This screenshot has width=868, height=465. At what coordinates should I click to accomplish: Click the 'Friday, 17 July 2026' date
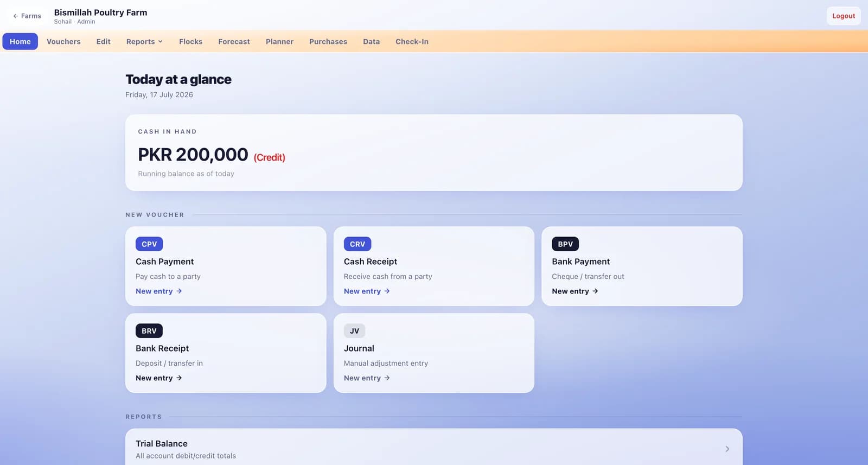tap(159, 94)
